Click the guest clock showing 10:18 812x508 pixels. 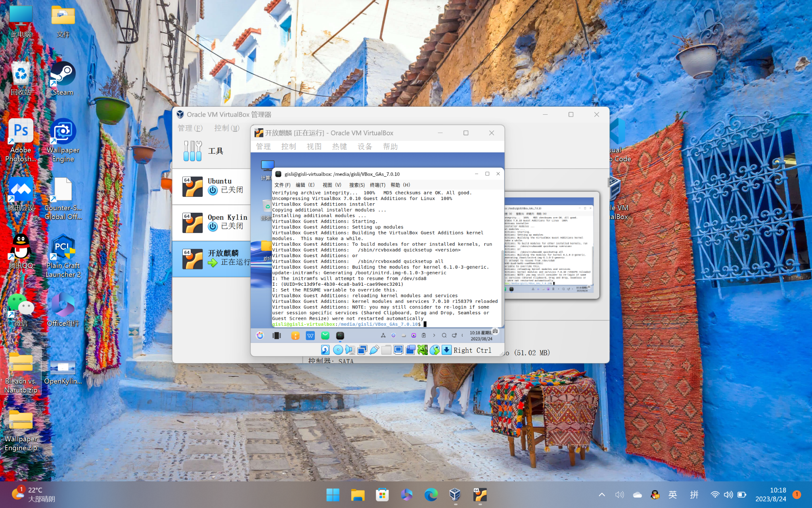[x=481, y=336]
